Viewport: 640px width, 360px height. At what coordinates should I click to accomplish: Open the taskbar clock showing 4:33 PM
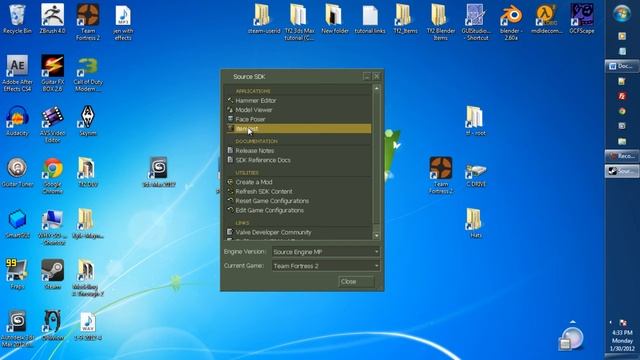coord(622,340)
